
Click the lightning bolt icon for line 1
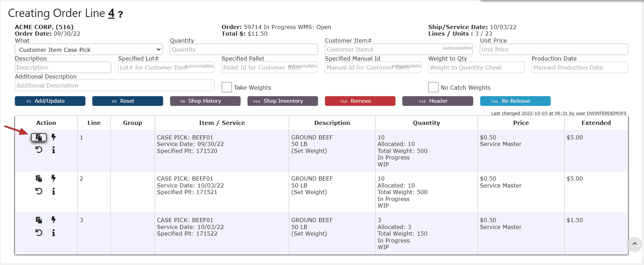(54, 137)
